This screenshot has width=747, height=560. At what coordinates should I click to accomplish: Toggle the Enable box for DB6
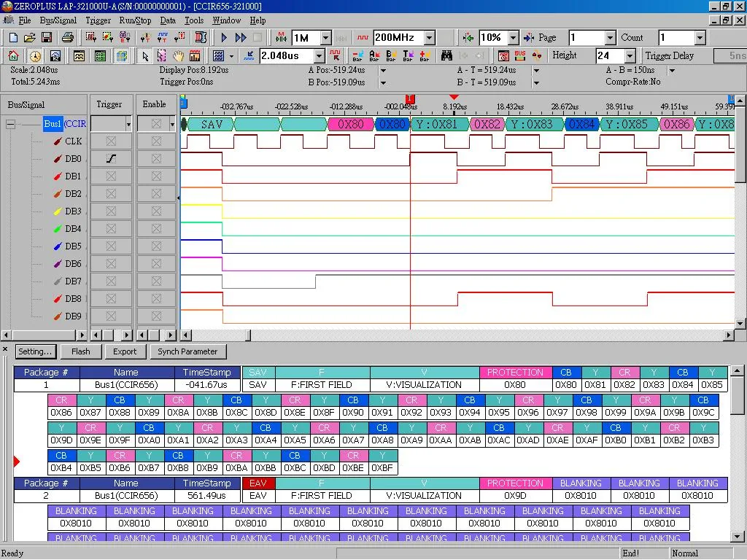(156, 263)
